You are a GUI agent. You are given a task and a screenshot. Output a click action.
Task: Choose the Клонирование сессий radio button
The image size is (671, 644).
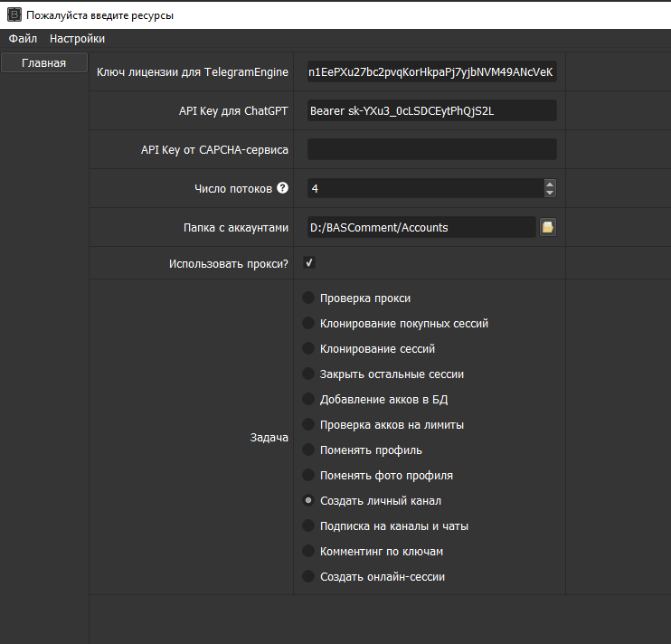click(309, 348)
